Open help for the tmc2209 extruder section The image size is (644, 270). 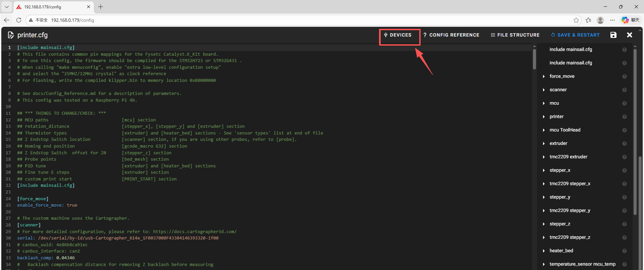pos(625,157)
